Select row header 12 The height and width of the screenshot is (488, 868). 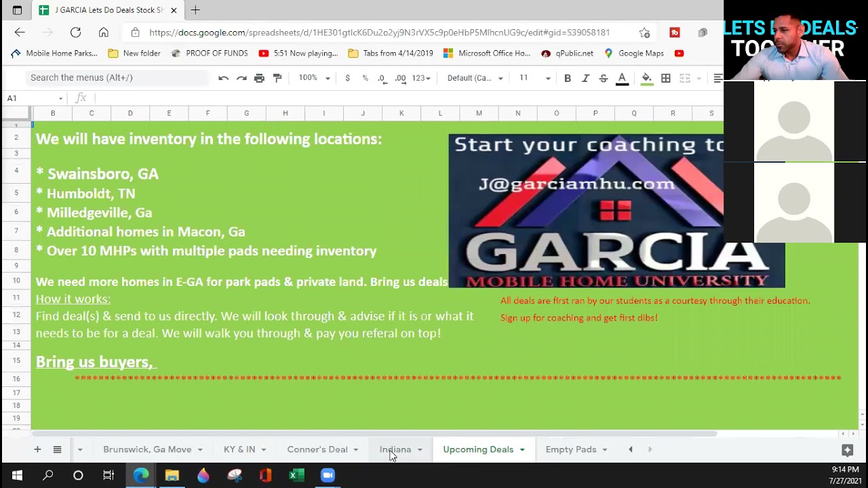[16, 315]
